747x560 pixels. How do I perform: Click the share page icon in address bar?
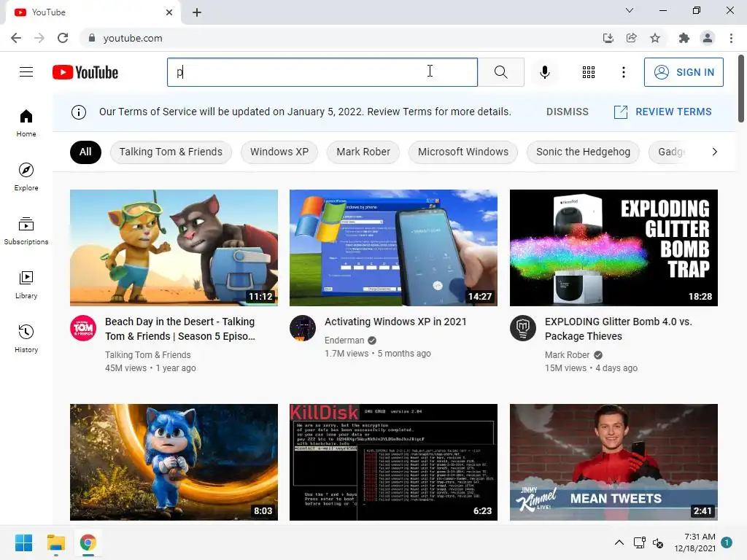pyautogui.click(x=631, y=38)
